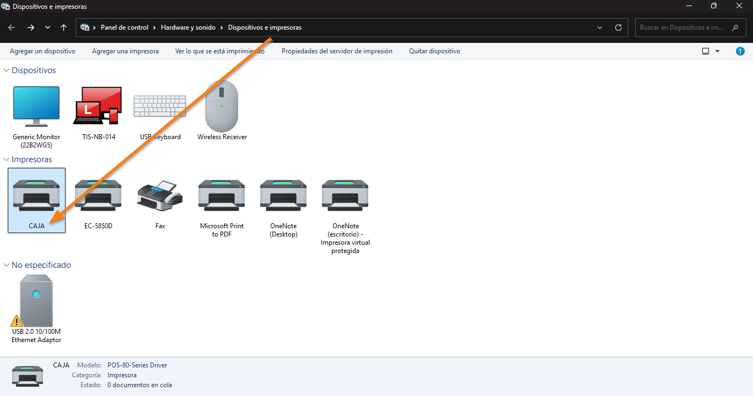The width and height of the screenshot is (753, 396).
Task: Collapse the Impresoras group
Action: click(x=6, y=159)
